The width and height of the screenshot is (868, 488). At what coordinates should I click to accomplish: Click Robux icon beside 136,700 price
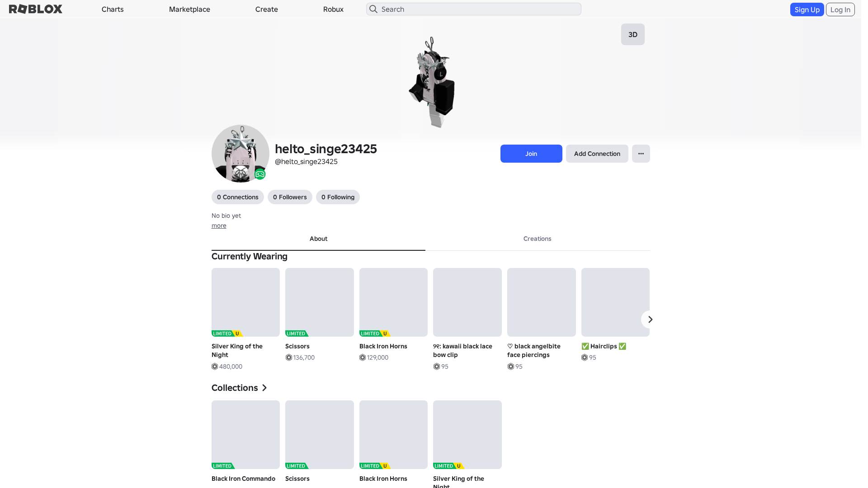click(x=288, y=357)
